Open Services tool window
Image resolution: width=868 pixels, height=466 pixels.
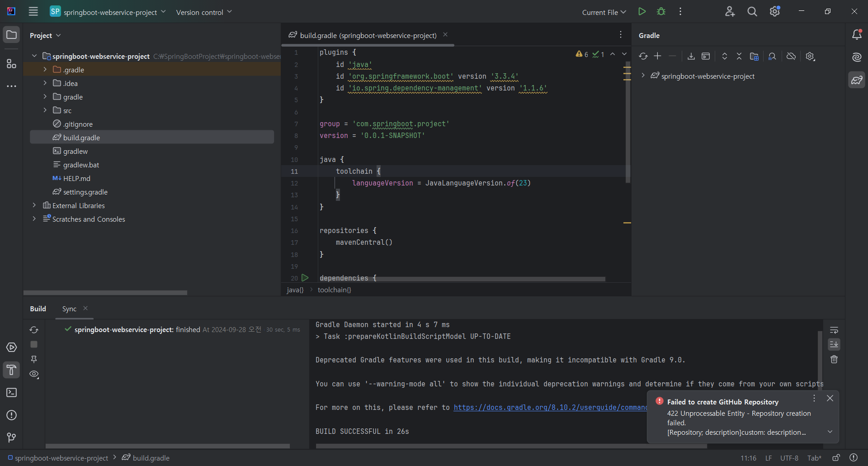point(12,347)
